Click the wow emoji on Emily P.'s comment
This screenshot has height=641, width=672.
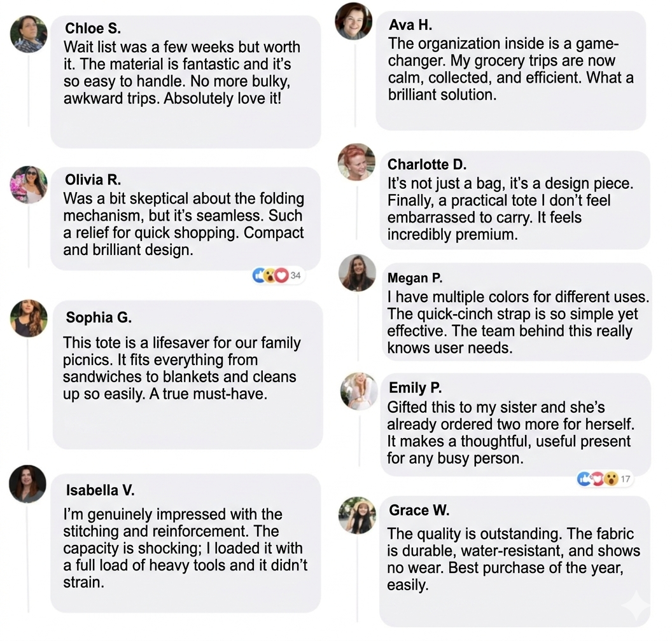click(x=610, y=479)
